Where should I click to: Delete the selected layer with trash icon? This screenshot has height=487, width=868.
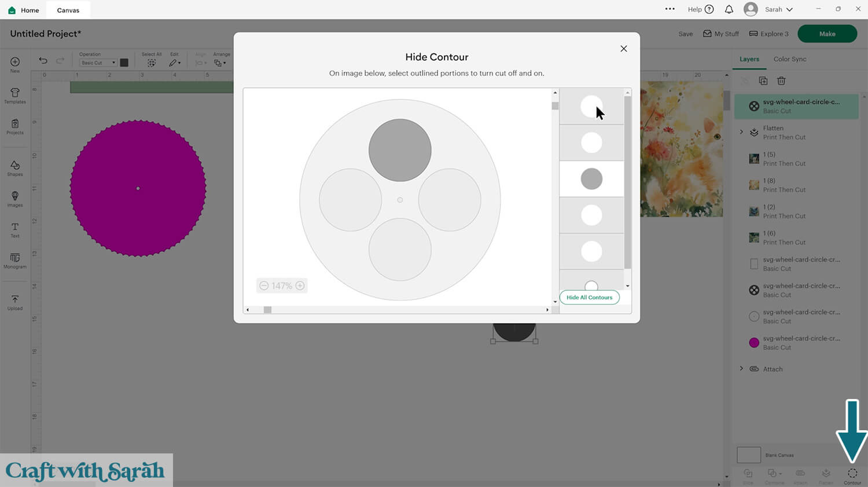(x=781, y=81)
